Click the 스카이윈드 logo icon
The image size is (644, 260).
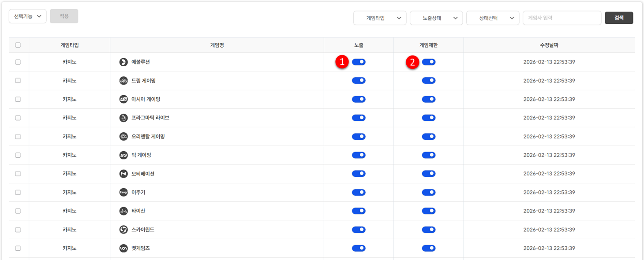(x=124, y=230)
